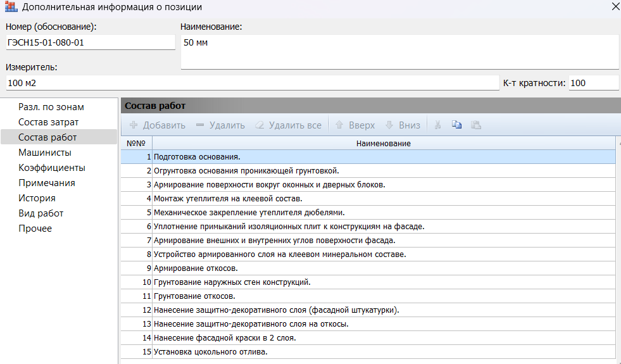Click the cut scissors icon in toolbar
Screen dimensions: 621x364
(437, 125)
